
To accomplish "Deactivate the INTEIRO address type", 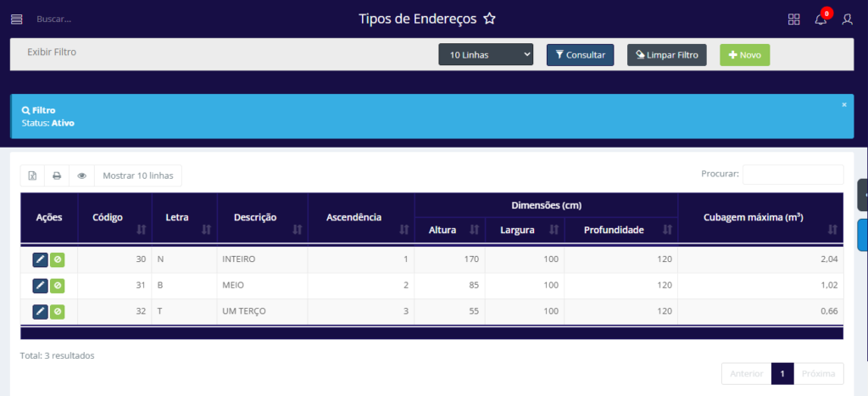I will tap(57, 259).
